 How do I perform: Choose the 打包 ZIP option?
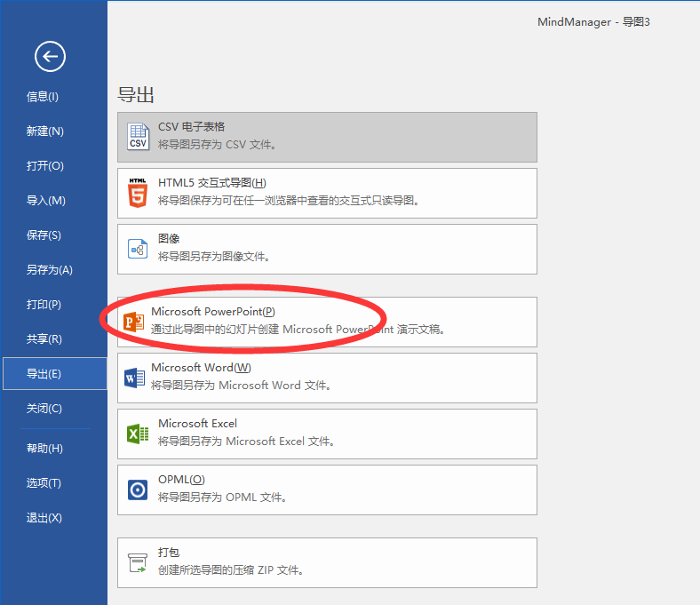pyautogui.click(x=327, y=562)
